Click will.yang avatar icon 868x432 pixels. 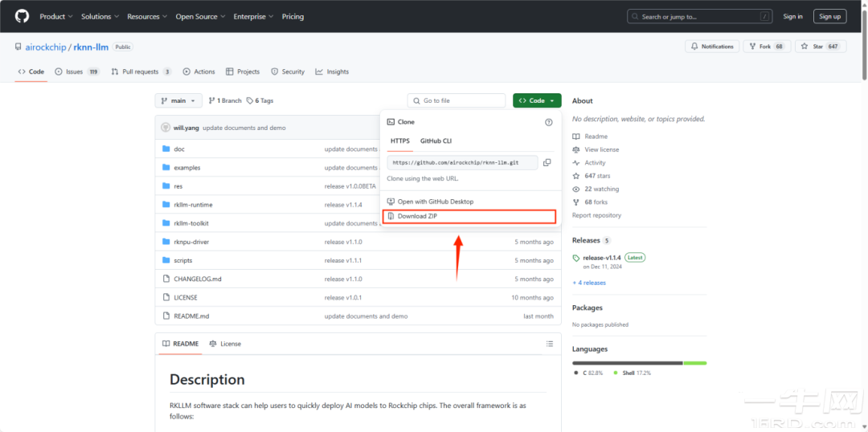165,128
